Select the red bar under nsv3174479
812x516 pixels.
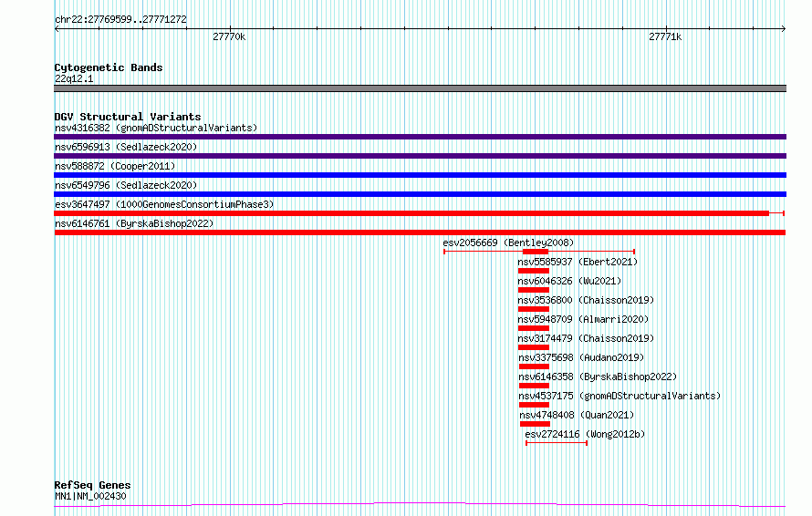click(534, 347)
